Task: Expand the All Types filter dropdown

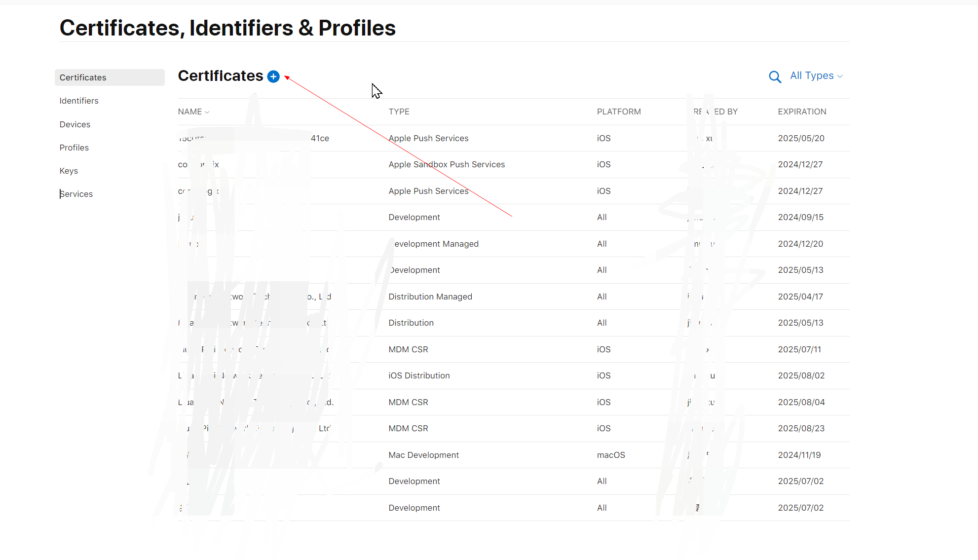Action: (x=816, y=76)
